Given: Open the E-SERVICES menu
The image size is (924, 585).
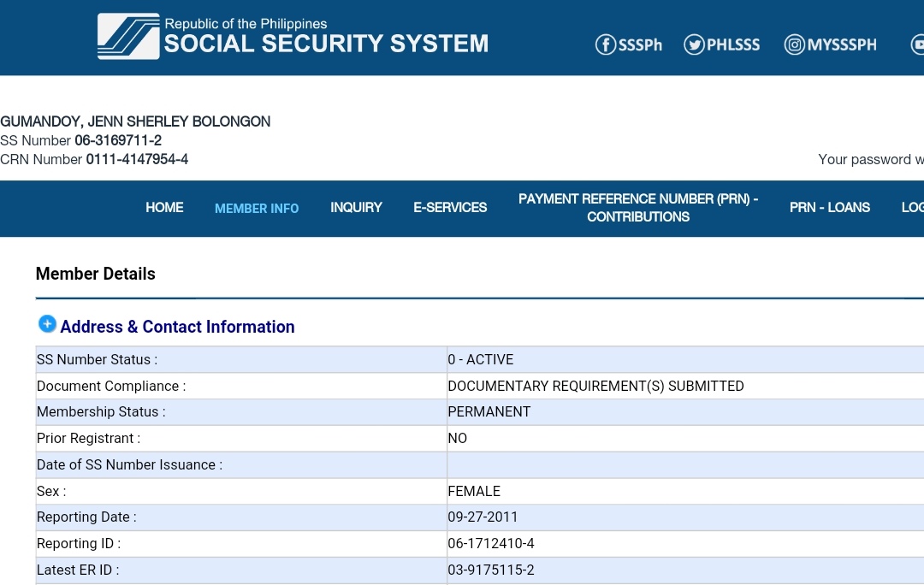Looking at the screenshot, I should tap(450, 208).
